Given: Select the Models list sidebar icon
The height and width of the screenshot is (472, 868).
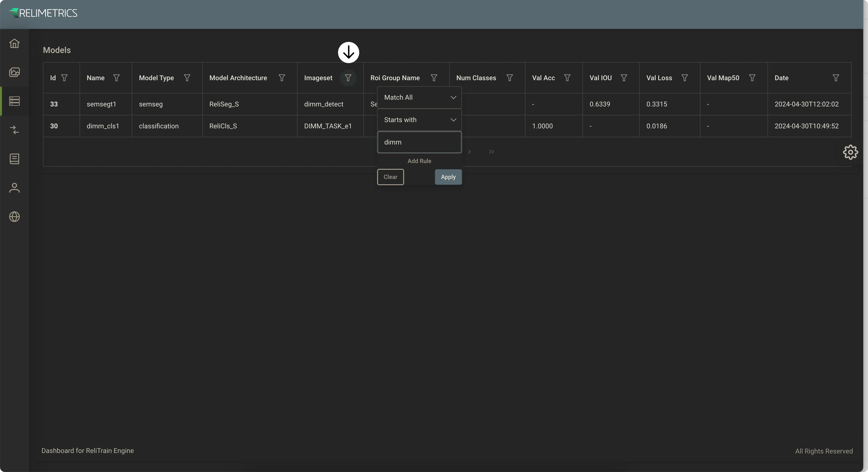Looking at the screenshot, I should 14,101.
